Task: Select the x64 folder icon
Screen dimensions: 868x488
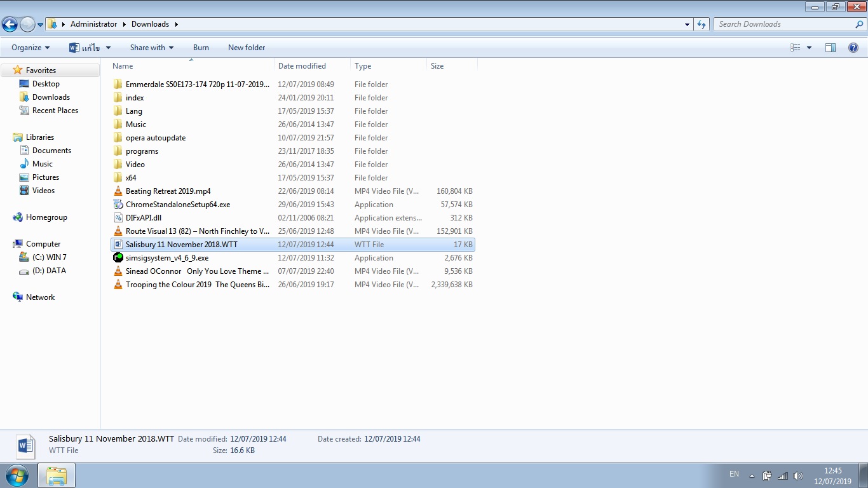Action: click(118, 178)
